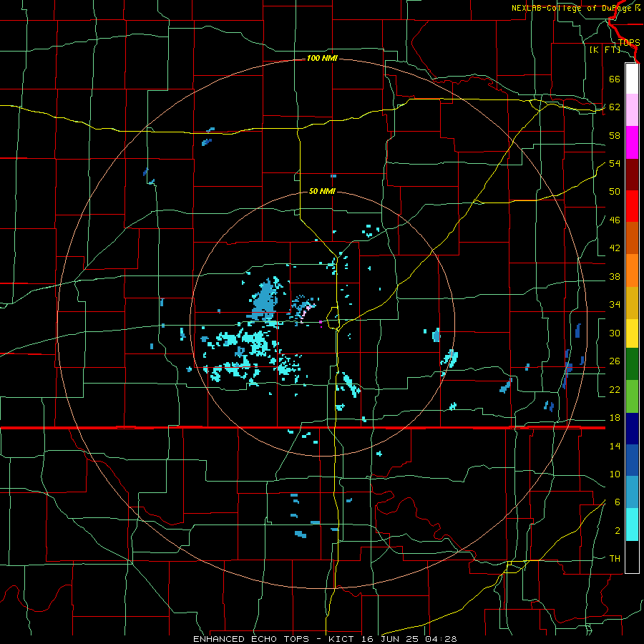Click the "[K FT]" units label
Image resolution: width=644 pixels, height=644 pixels.
(605, 49)
